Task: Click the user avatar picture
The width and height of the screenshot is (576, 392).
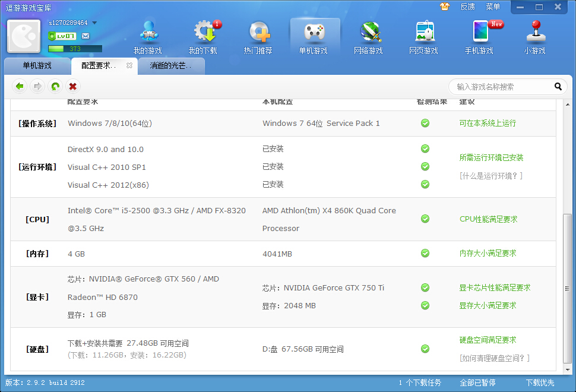Action: click(x=24, y=36)
